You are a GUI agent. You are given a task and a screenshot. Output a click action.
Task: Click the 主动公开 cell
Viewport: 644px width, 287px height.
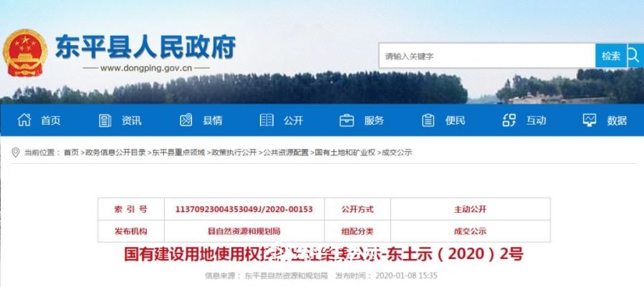click(x=470, y=209)
